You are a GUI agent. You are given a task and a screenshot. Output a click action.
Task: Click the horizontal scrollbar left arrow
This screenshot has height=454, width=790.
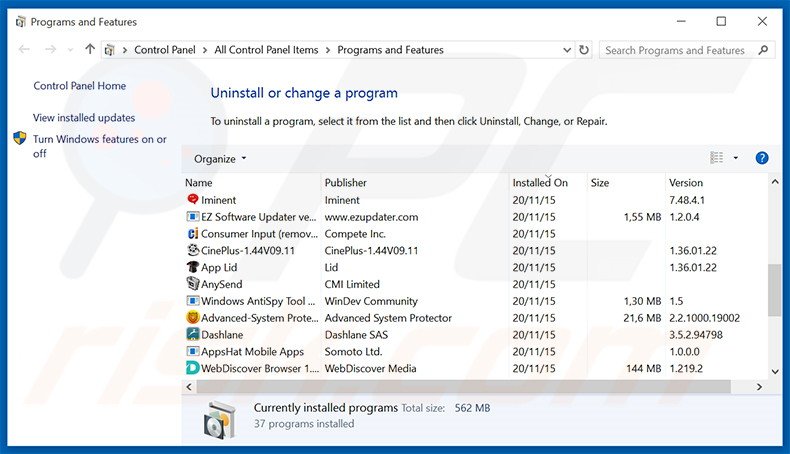coord(189,386)
